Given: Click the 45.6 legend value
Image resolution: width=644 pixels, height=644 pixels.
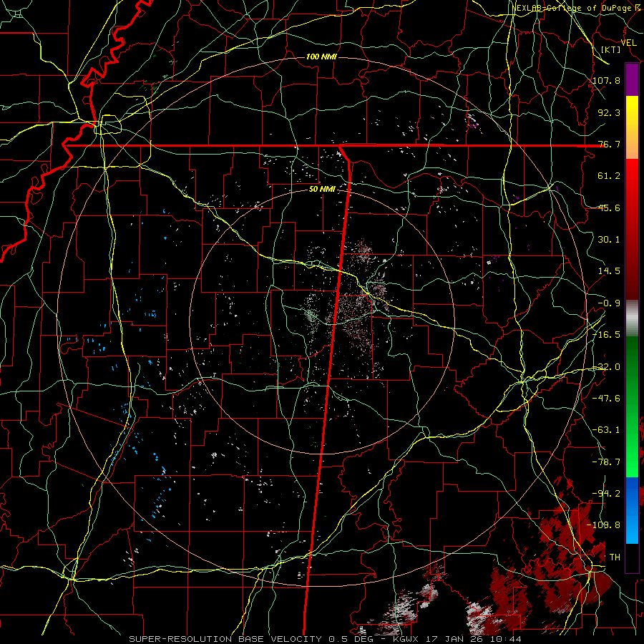Looking at the screenshot, I should pyautogui.click(x=609, y=208).
